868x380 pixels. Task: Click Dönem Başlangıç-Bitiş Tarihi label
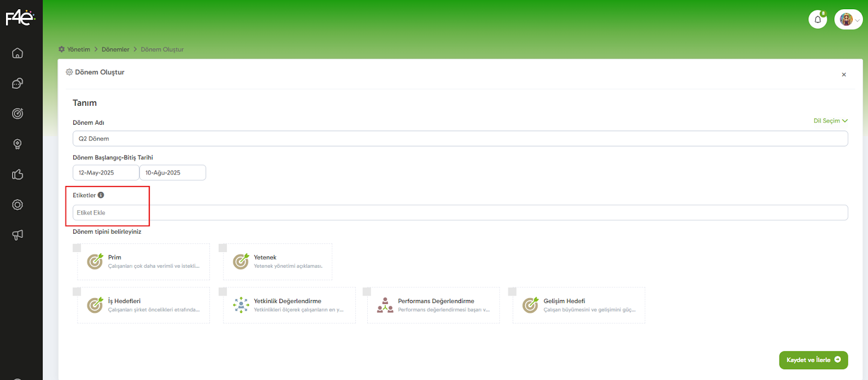point(113,158)
